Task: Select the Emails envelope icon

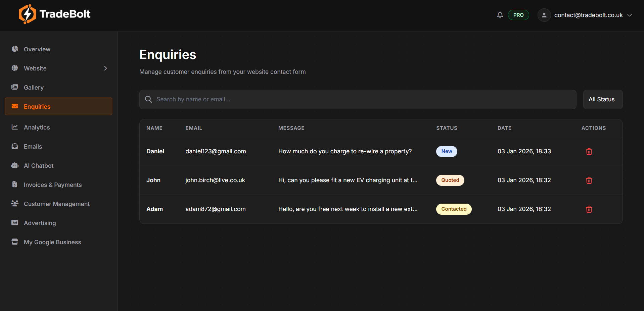Action: pos(15,146)
